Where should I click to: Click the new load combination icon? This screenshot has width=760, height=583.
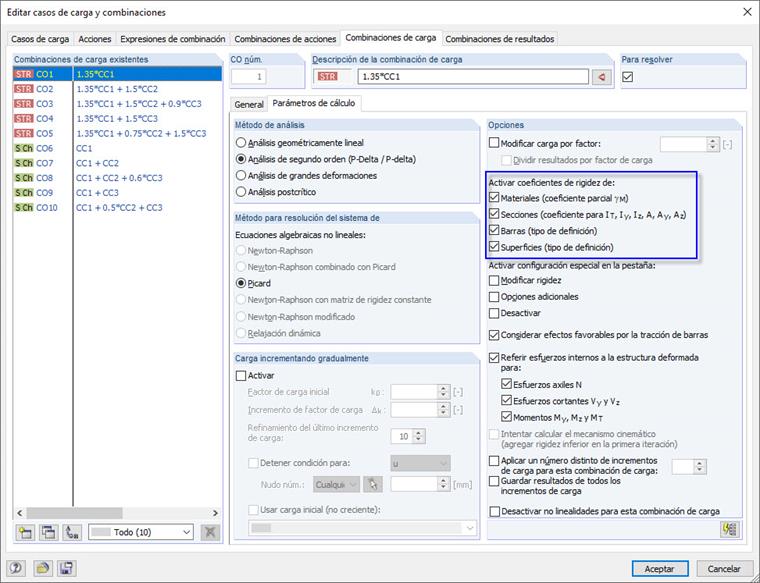click(25, 532)
